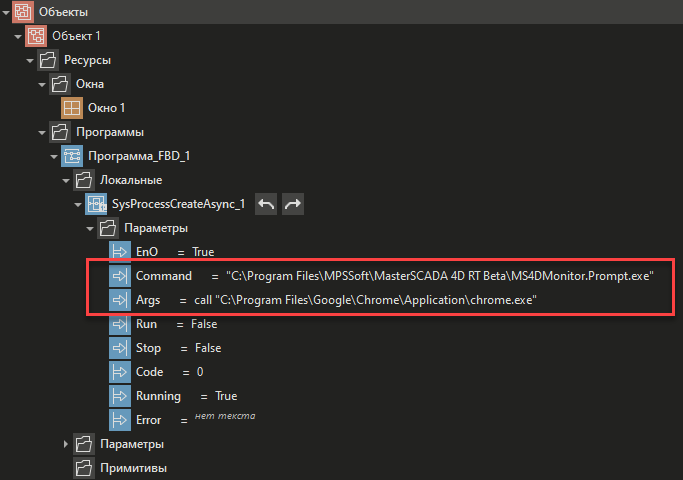Select the Объекты tree label

[63, 12]
